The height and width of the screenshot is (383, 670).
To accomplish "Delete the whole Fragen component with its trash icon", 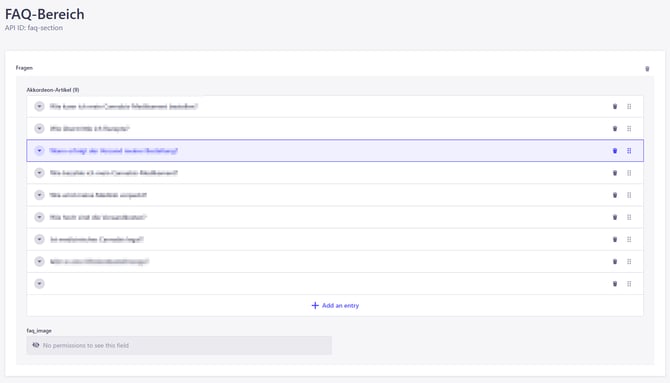I will point(647,69).
